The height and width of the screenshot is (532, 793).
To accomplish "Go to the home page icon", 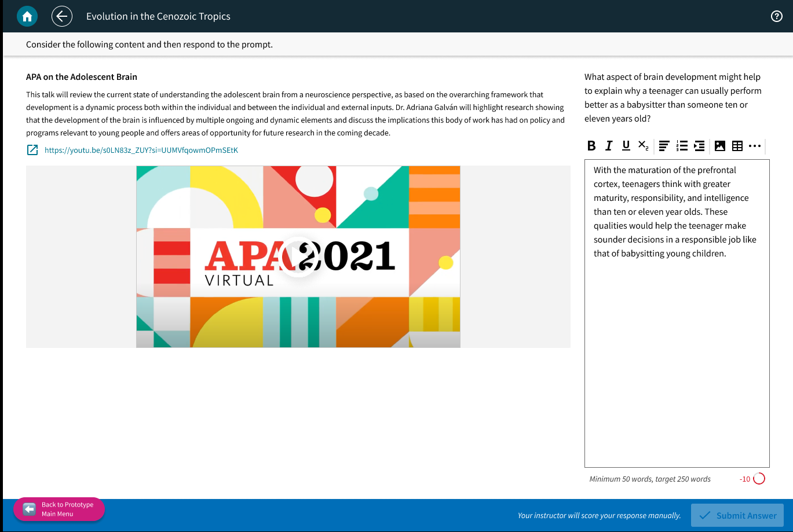I will 27,16.
